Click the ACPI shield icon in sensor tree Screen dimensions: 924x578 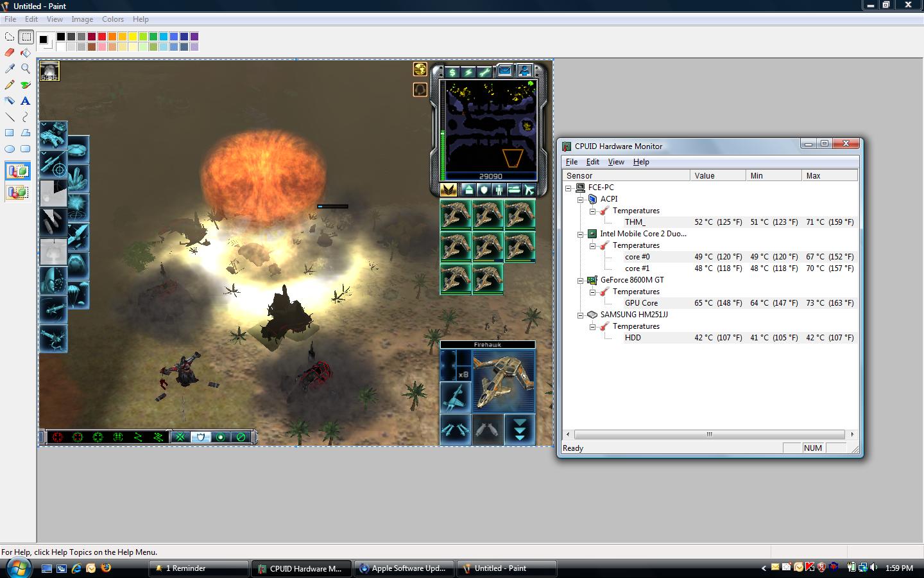click(x=593, y=199)
